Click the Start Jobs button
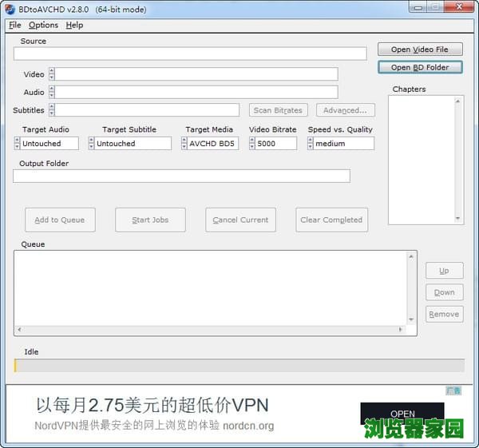The image size is (479, 448). pyautogui.click(x=150, y=220)
